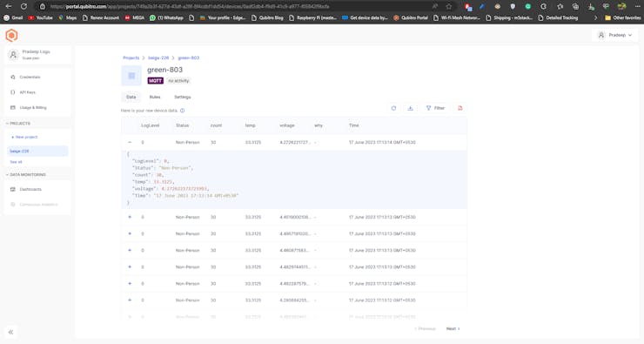
Task: Collapse the PROJECTS sidebar section
Action: point(18,124)
